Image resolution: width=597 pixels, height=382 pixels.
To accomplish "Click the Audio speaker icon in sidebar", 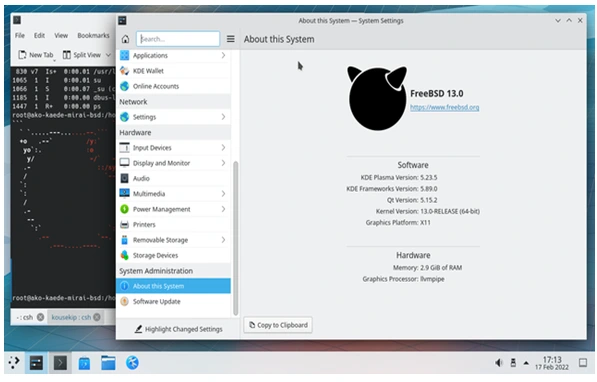I will [x=125, y=178].
